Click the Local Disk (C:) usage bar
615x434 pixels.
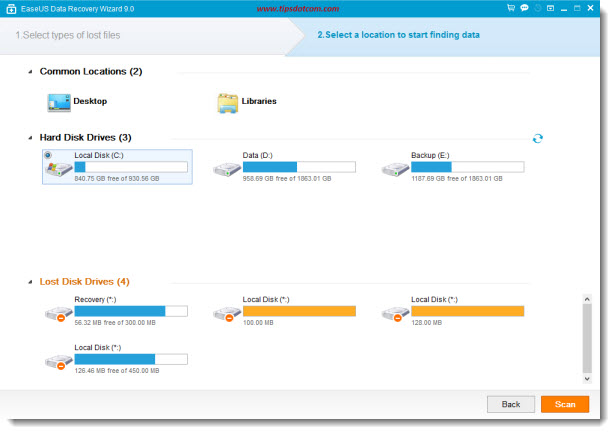click(x=131, y=167)
